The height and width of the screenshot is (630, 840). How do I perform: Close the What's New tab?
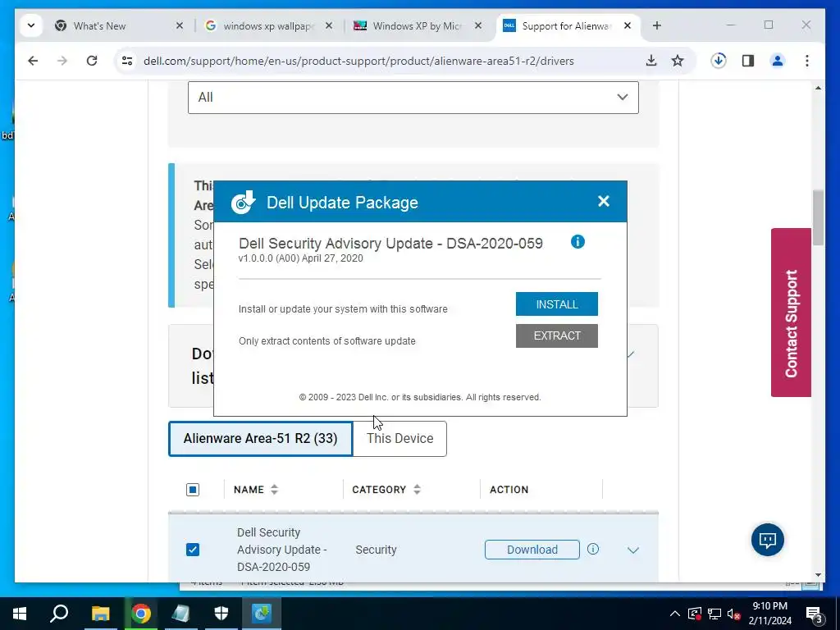[180, 25]
